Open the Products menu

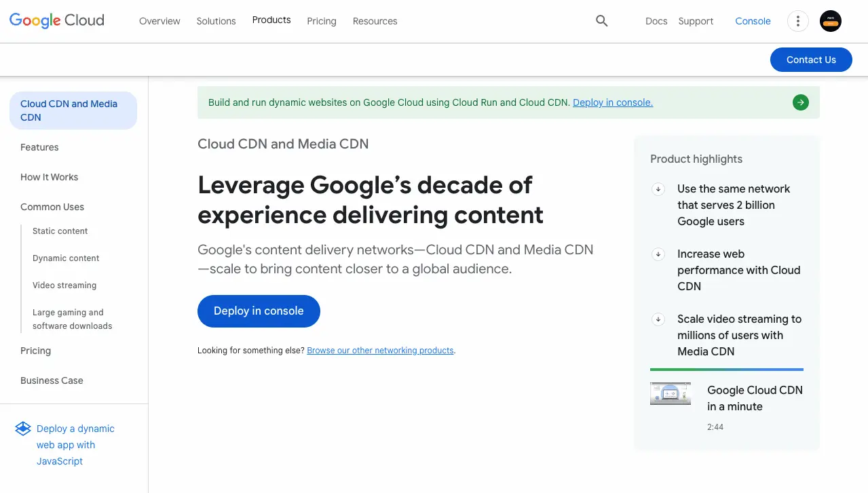(271, 20)
